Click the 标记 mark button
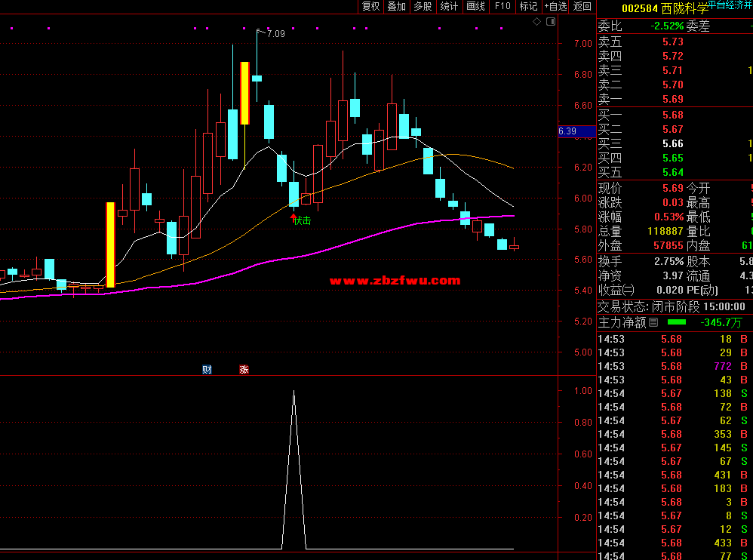This screenshot has height=560, width=753. click(528, 7)
